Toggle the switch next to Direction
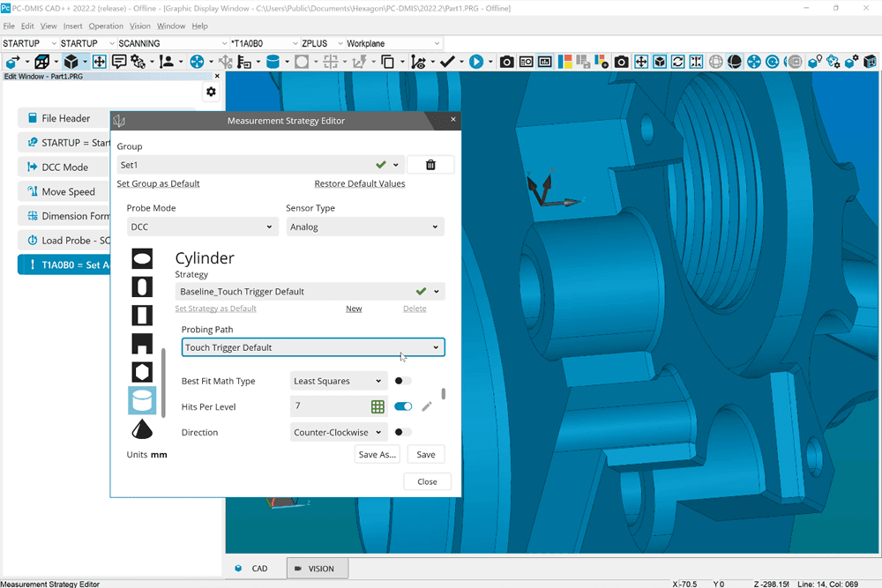The image size is (882, 588). point(401,432)
